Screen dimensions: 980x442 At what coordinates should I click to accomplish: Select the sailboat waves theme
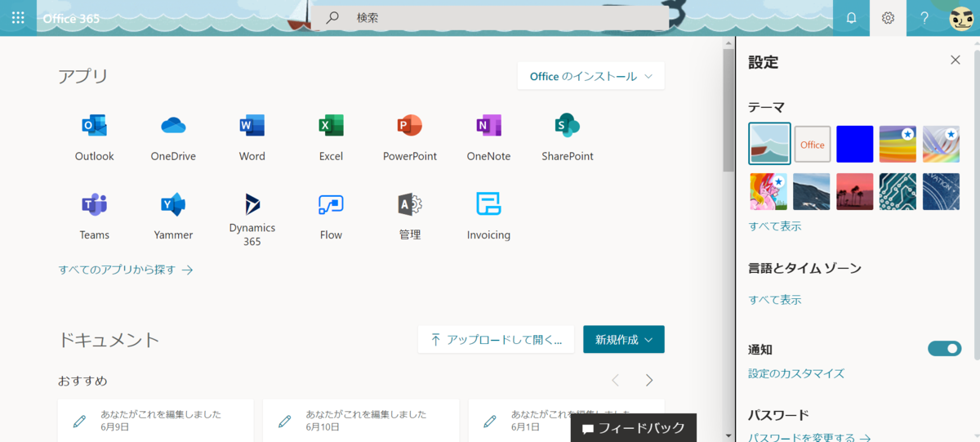pos(769,144)
